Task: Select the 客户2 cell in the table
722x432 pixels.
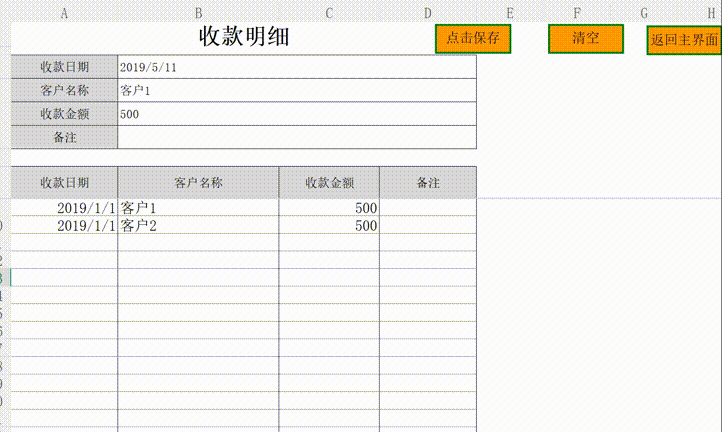Action: (x=198, y=225)
